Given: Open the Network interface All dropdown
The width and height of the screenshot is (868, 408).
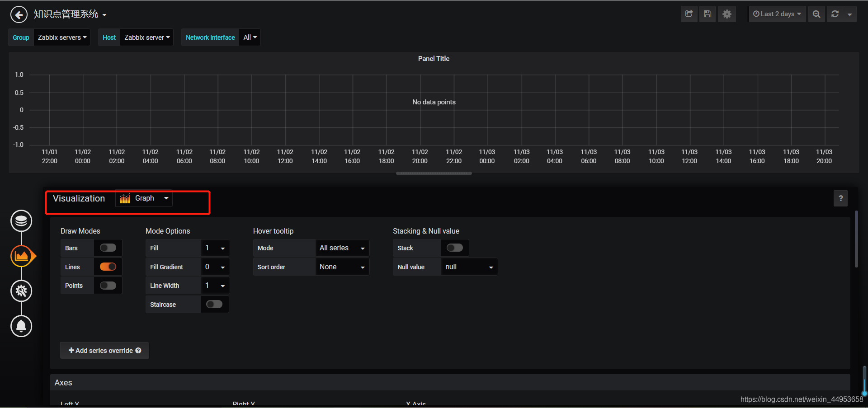Looking at the screenshot, I should tap(250, 38).
